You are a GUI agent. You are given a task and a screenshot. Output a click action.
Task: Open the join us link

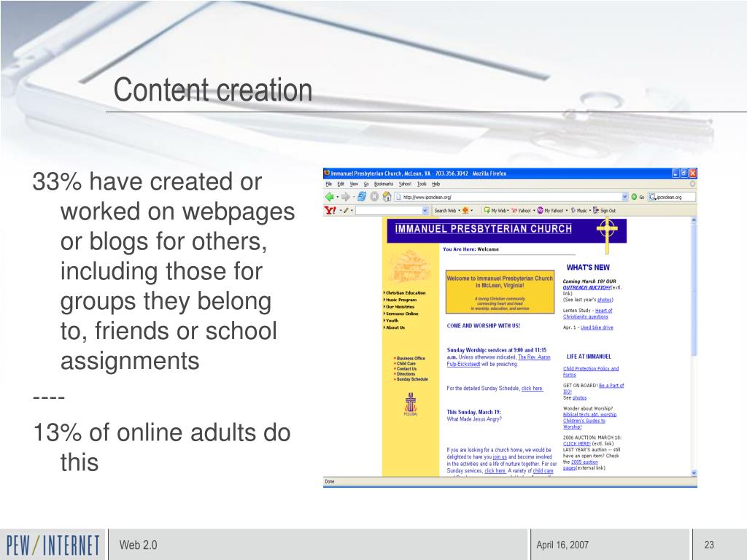tap(500, 456)
